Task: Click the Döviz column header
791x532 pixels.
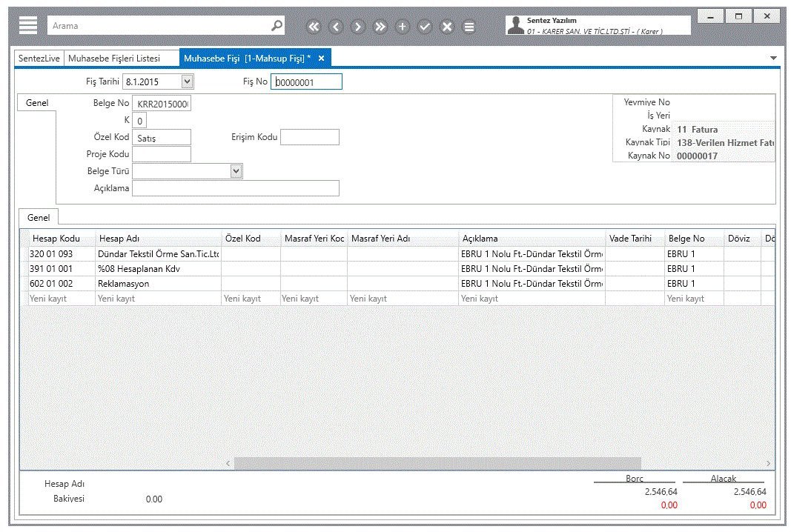Action: 742,238
